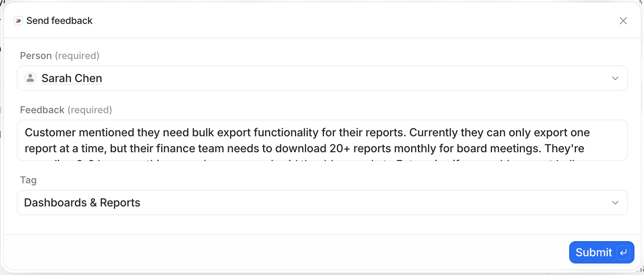Viewport: 644px width, 275px height.
Task: Open the Tag field chevron arrow
Action: click(x=615, y=202)
